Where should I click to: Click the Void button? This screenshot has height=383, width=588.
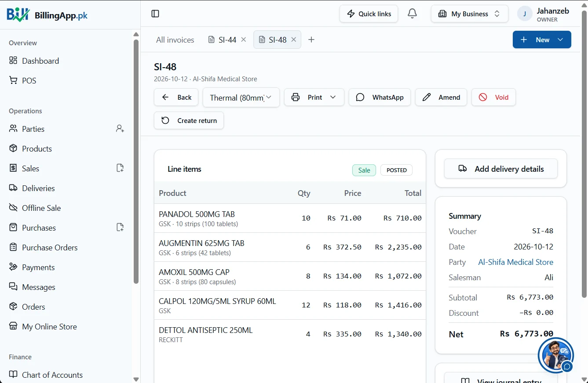click(x=493, y=97)
